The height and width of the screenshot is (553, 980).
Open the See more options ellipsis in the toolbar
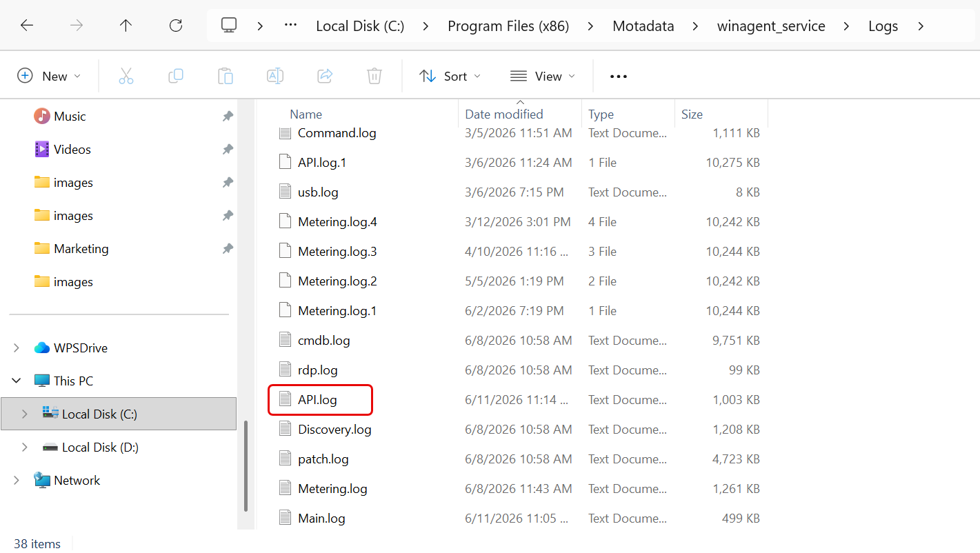[x=619, y=77]
